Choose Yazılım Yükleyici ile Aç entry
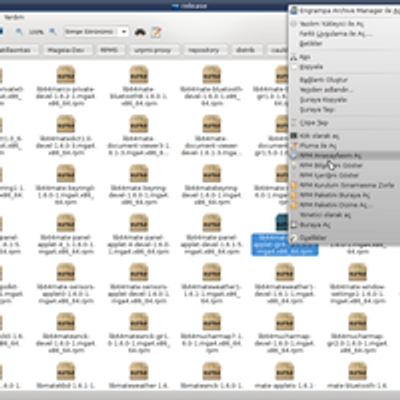The height and width of the screenshot is (400, 400). pos(345,24)
